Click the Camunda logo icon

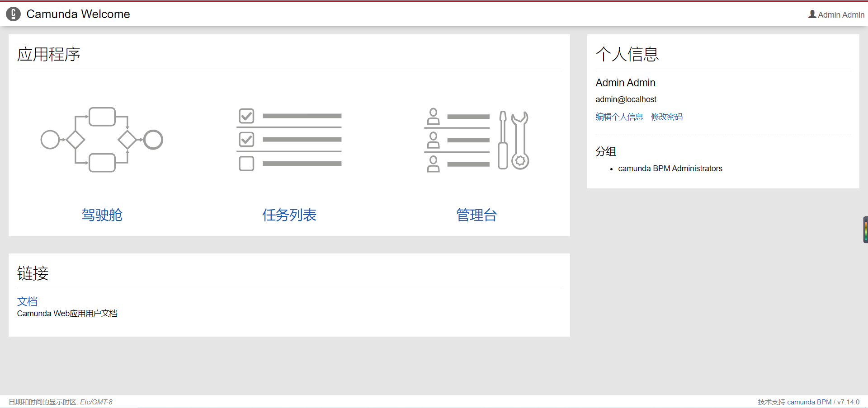(x=13, y=14)
